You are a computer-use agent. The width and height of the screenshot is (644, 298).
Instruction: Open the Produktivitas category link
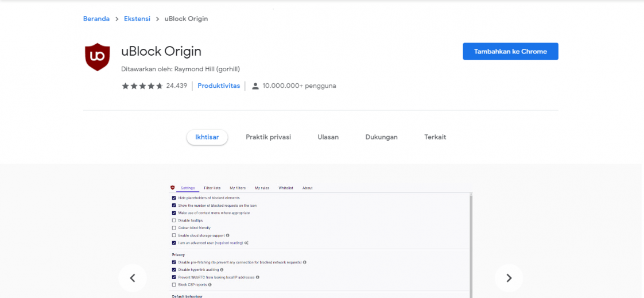(x=219, y=86)
